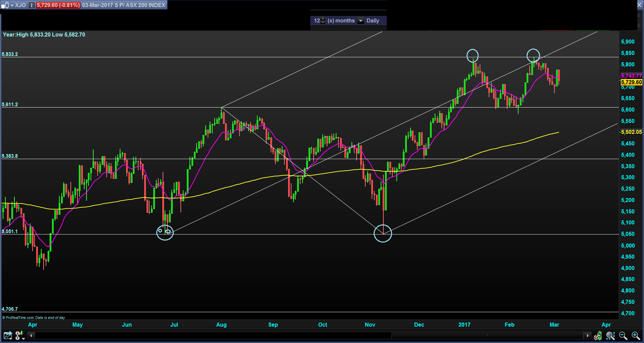Click the magenta 5,743.77 moving average tag

pyautogui.click(x=631, y=76)
